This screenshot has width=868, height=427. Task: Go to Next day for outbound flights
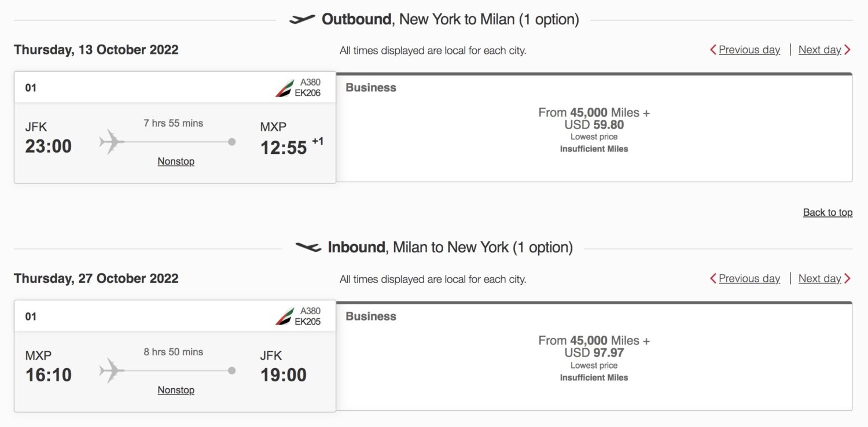[x=819, y=50]
